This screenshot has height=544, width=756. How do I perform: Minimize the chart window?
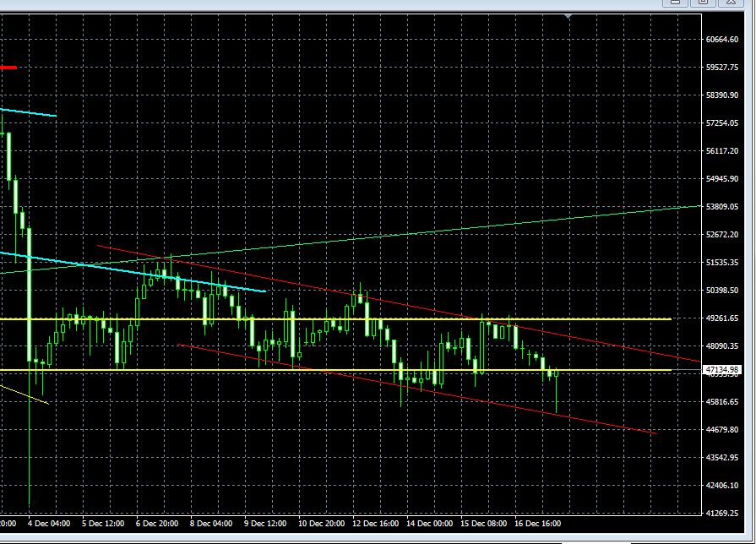click(674, 3)
